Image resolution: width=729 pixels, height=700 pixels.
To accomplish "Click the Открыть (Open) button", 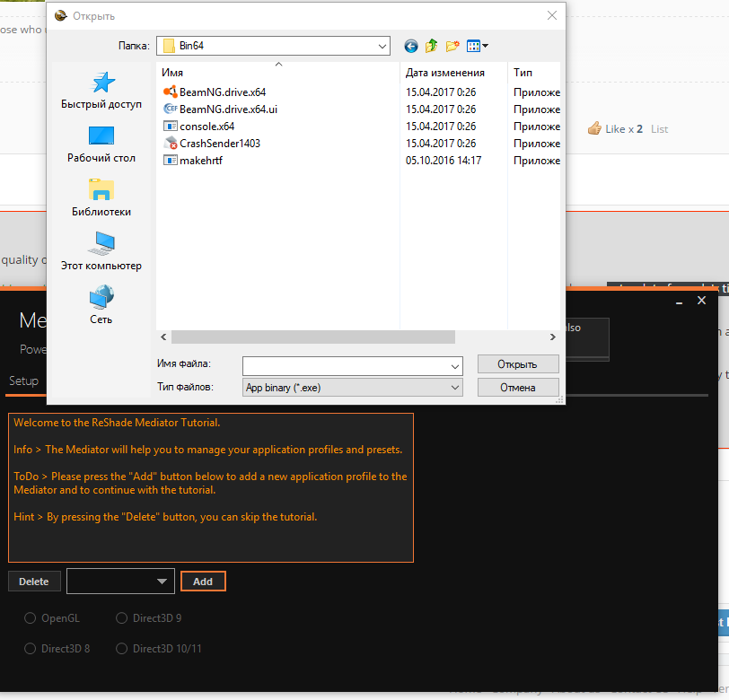I will point(518,364).
